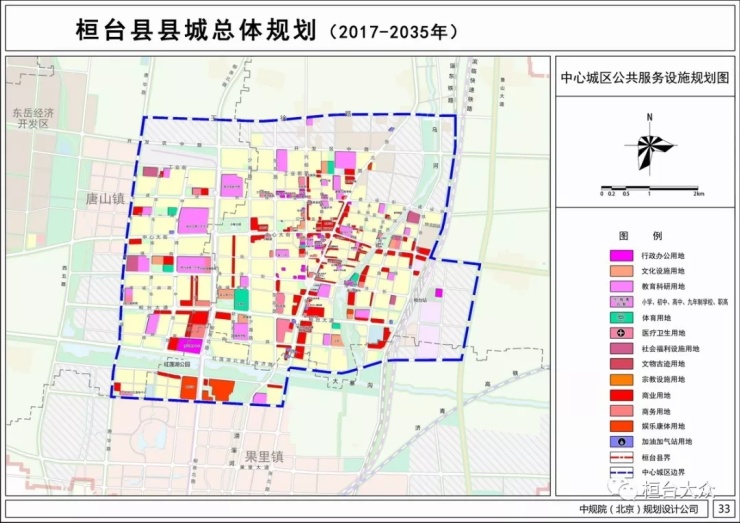The width and height of the screenshot is (740, 523).
Task: Click the red dash-dot 桓台县界 line symbol
Action: (620, 456)
